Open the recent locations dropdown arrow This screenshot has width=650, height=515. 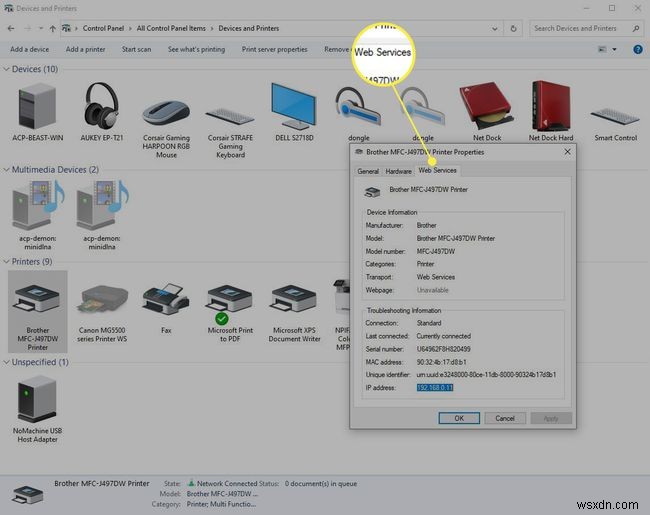(41, 28)
